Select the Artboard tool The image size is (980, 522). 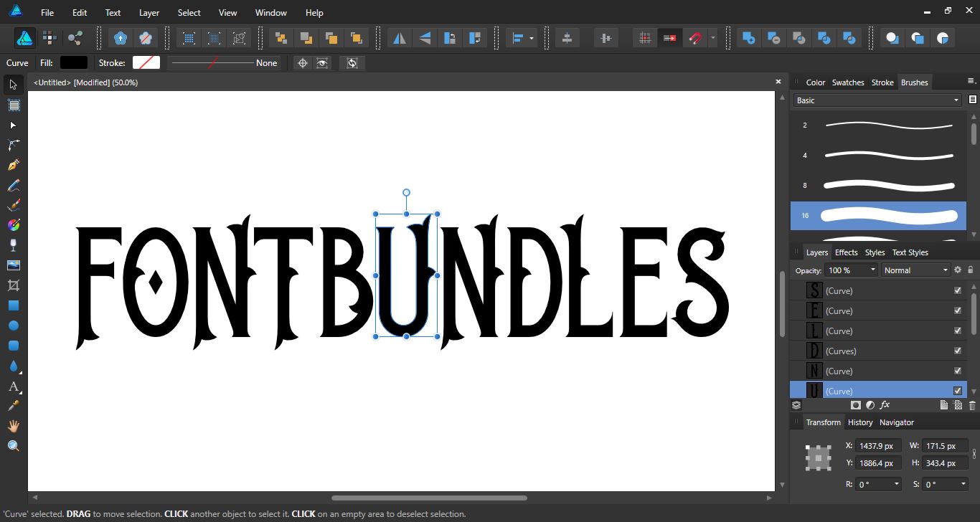13,105
